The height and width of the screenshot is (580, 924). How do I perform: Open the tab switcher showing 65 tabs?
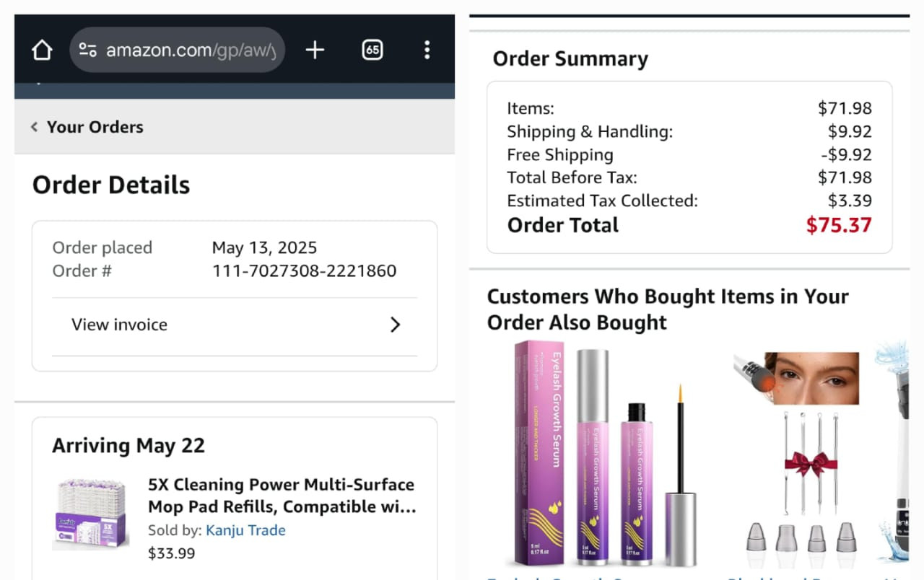tap(372, 50)
